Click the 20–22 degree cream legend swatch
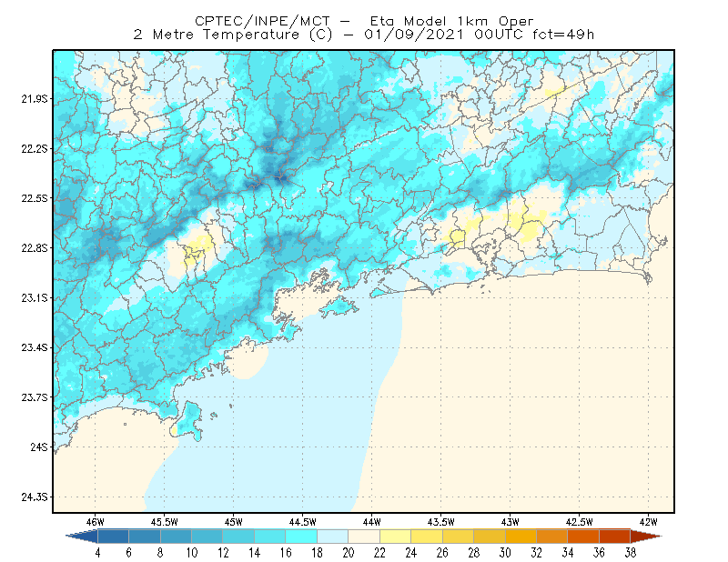This screenshot has width=728, height=562. [x=364, y=537]
